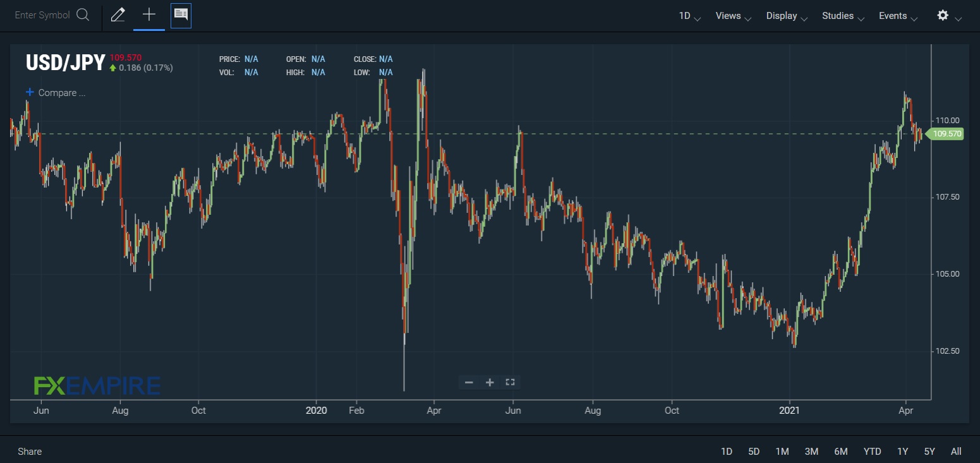Open the Views dropdown
980x463 pixels.
(733, 16)
